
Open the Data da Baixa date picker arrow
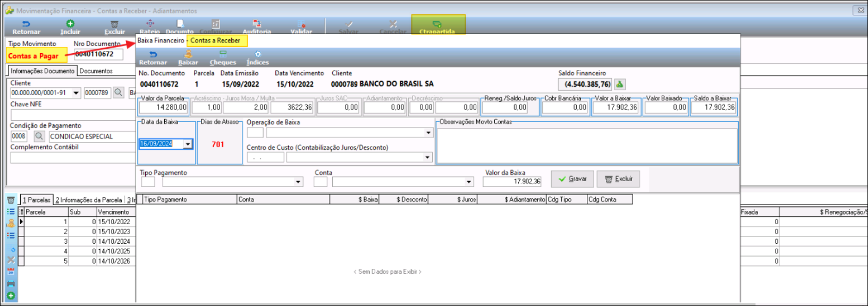coord(188,144)
